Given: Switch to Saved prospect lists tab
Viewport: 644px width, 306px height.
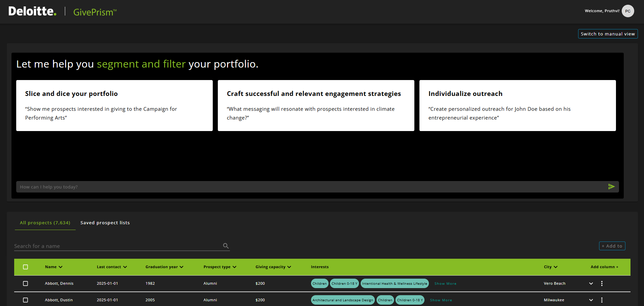Looking at the screenshot, I should 105,223.
